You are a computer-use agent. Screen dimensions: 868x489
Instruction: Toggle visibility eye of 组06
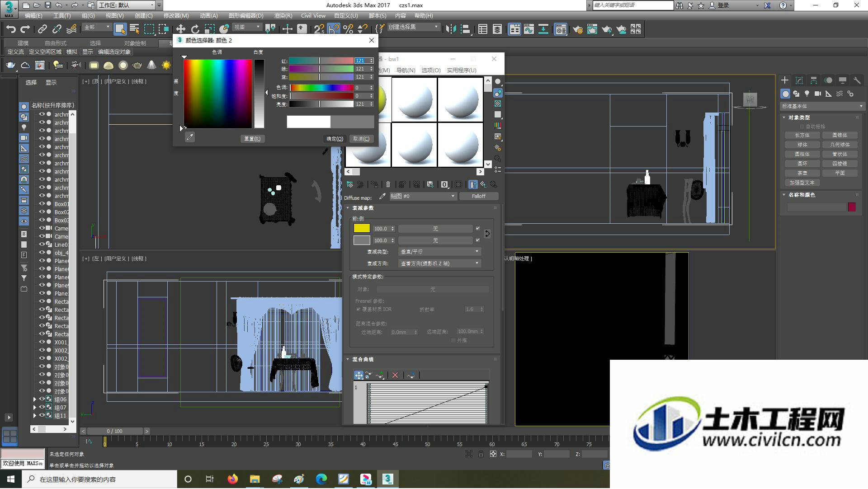coord(42,399)
